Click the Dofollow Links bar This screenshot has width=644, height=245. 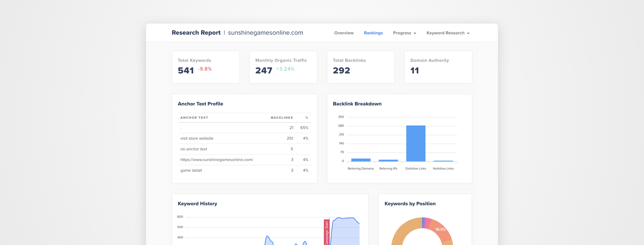click(415, 143)
